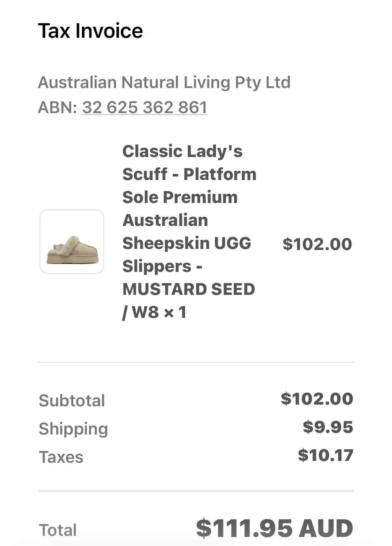The width and height of the screenshot is (392, 546).
Task: Click the $10.17 taxes amount
Action: coord(325,455)
